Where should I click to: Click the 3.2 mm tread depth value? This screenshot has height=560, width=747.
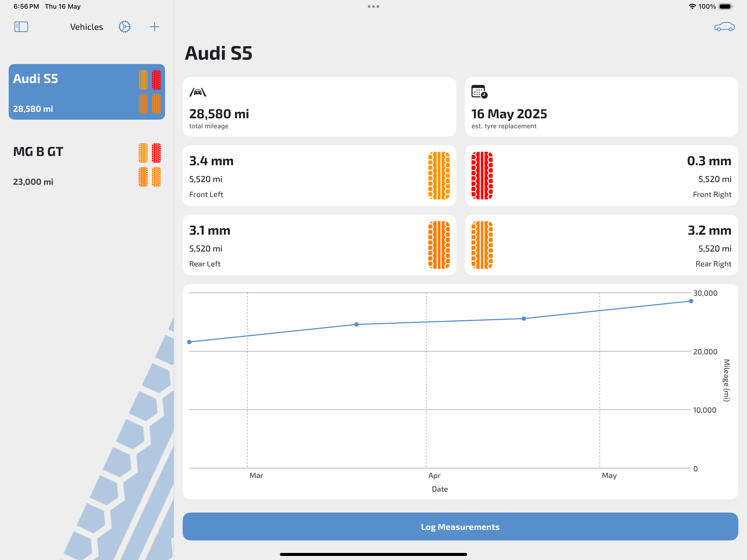[710, 231]
